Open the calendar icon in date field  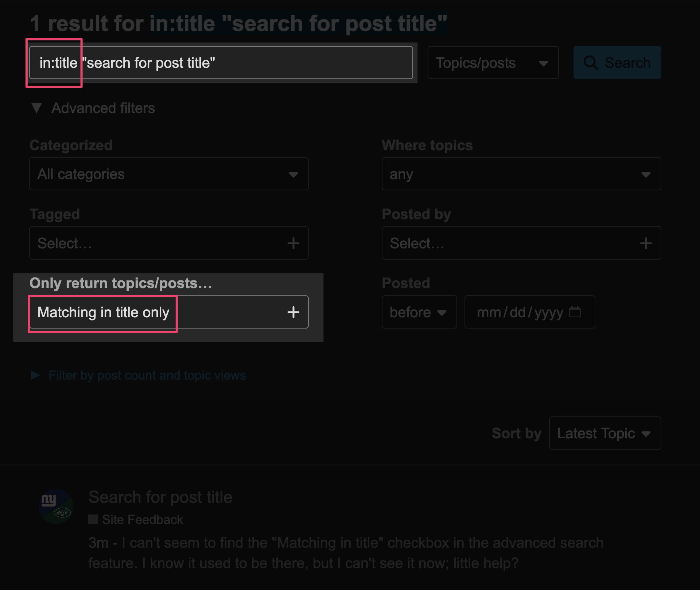click(x=575, y=312)
